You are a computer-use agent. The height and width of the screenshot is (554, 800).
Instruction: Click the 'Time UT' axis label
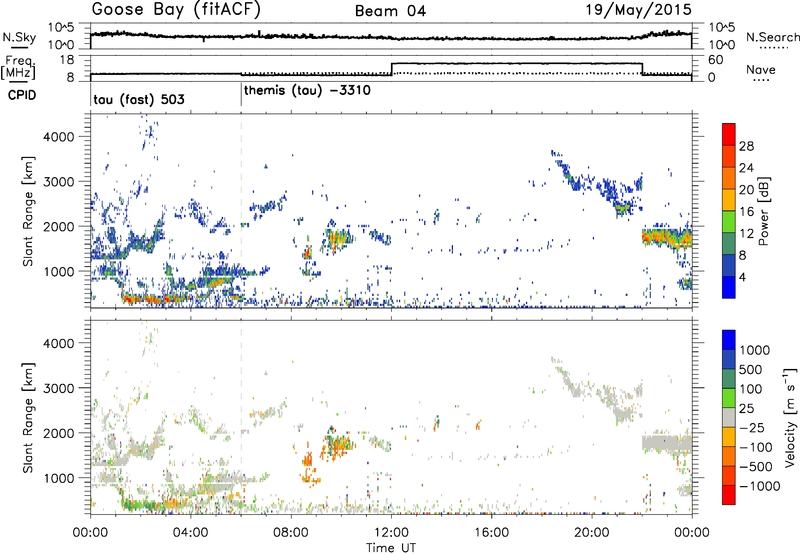pyautogui.click(x=391, y=548)
